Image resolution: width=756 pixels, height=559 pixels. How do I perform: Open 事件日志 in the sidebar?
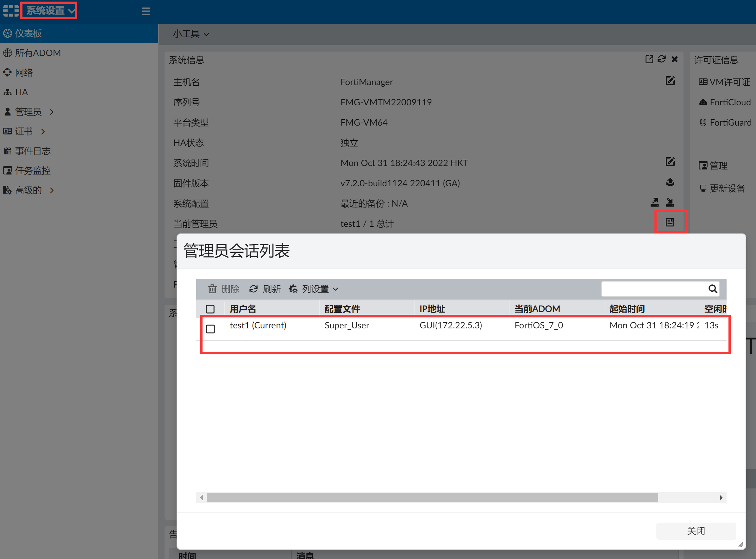(x=33, y=151)
